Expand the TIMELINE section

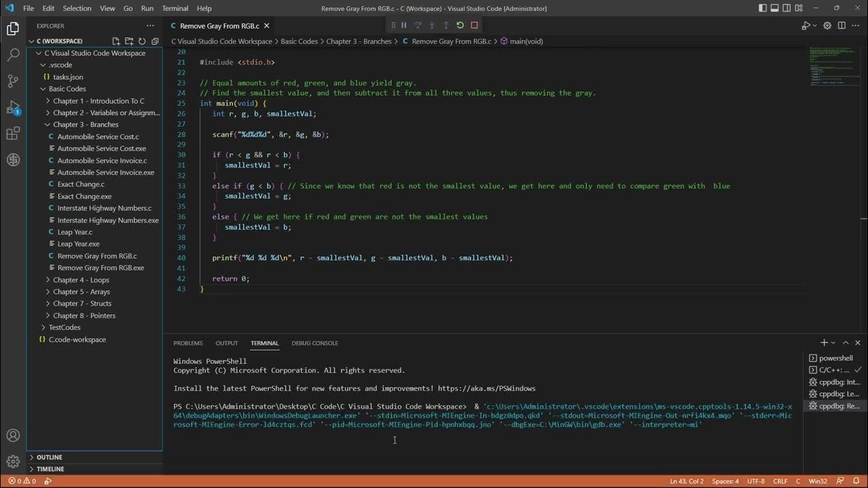point(94,469)
